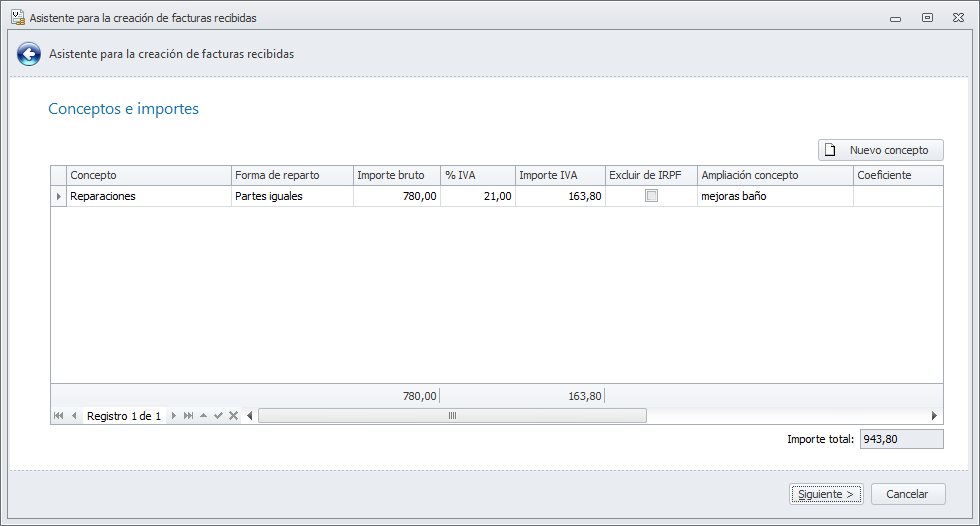
Task: Toggle the Excluir de IRPF checkbox for Reparaciones
Action: click(x=651, y=196)
